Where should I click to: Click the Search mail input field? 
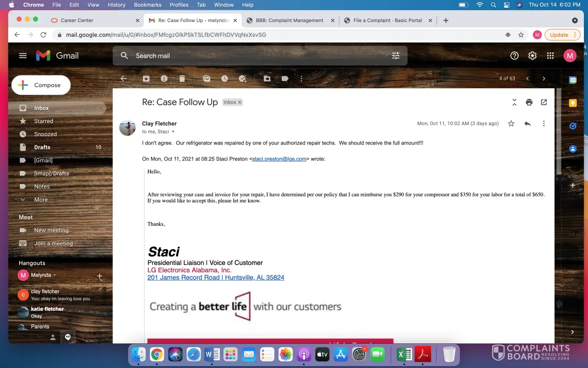tap(257, 56)
